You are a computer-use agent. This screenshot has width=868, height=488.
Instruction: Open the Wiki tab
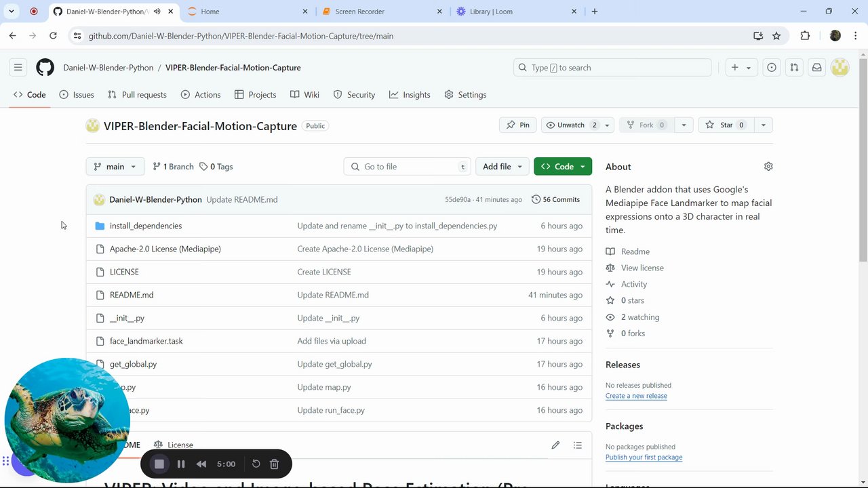(304, 95)
